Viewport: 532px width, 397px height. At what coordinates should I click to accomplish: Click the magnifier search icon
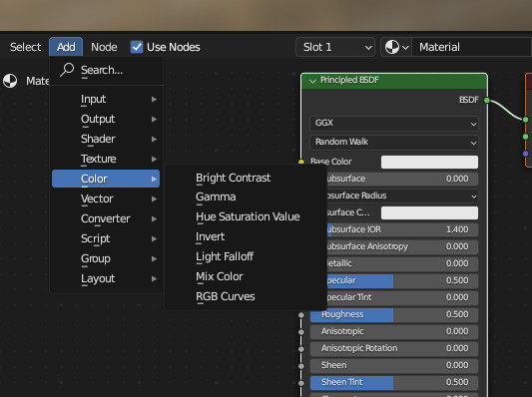pos(67,70)
